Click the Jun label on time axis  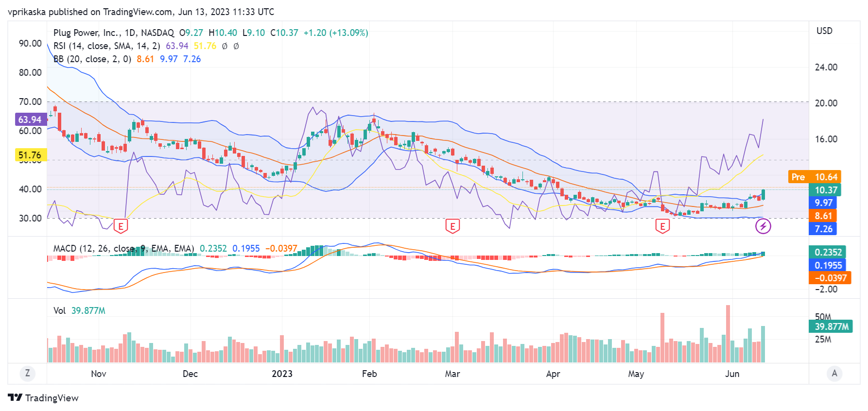(732, 374)
